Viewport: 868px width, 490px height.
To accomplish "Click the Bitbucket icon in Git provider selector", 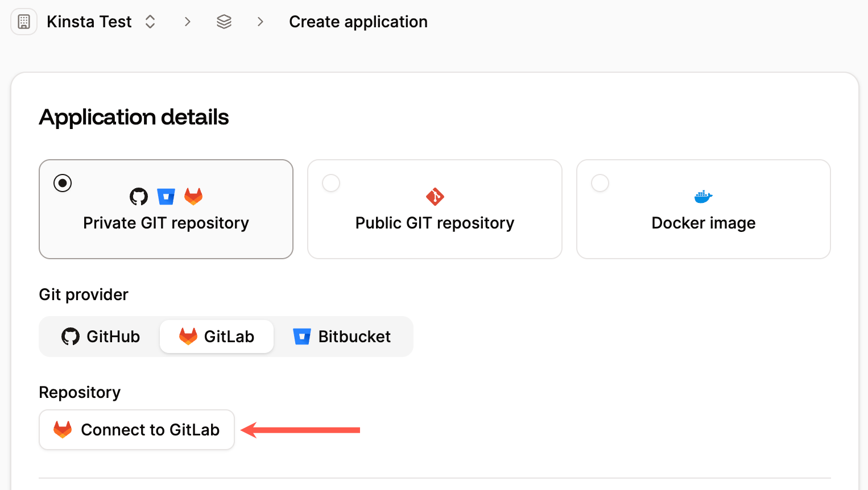I will click(301, 336).
